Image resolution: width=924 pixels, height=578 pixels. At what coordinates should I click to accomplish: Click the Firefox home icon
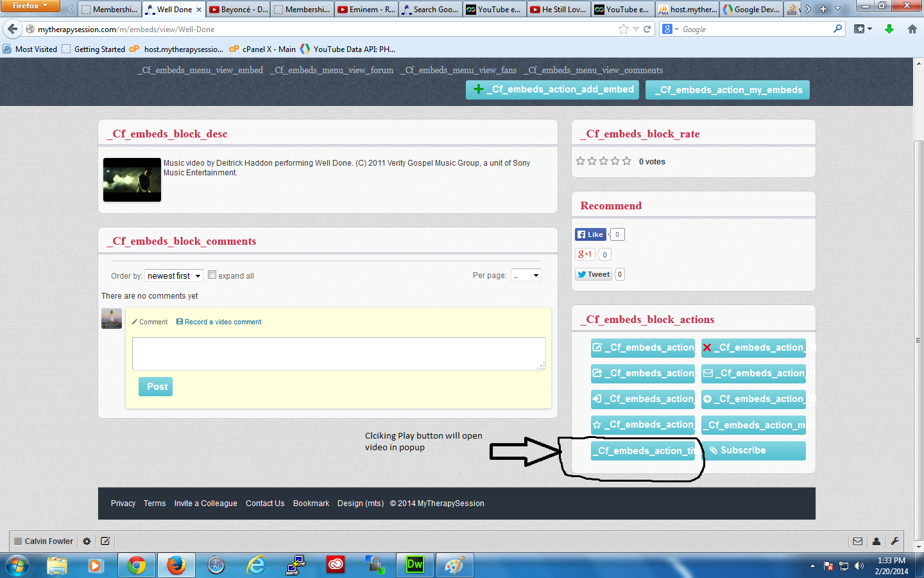(912, 29)
